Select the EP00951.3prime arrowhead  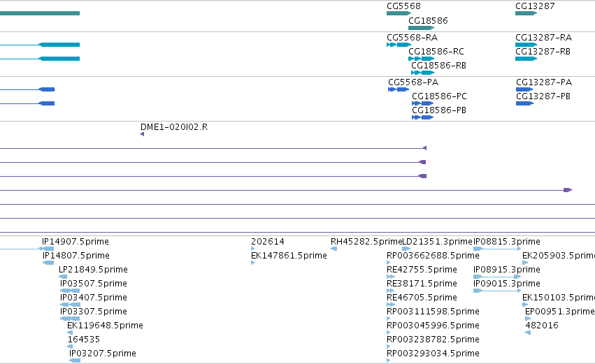[x=528, y=319]
